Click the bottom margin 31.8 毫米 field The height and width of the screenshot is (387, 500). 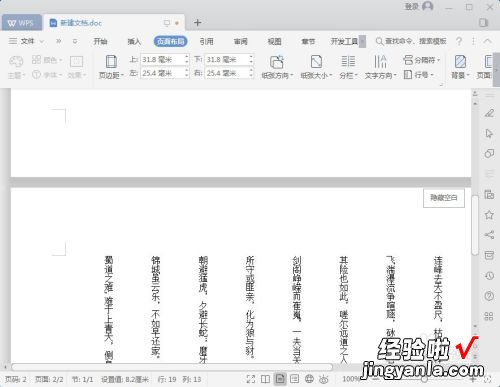pos(227,60)
